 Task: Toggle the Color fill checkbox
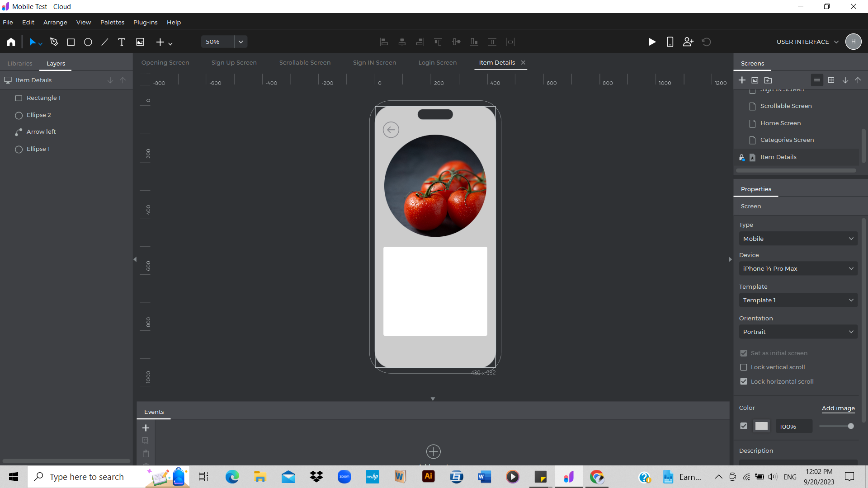pyautogui.click(x=744, y=426)
